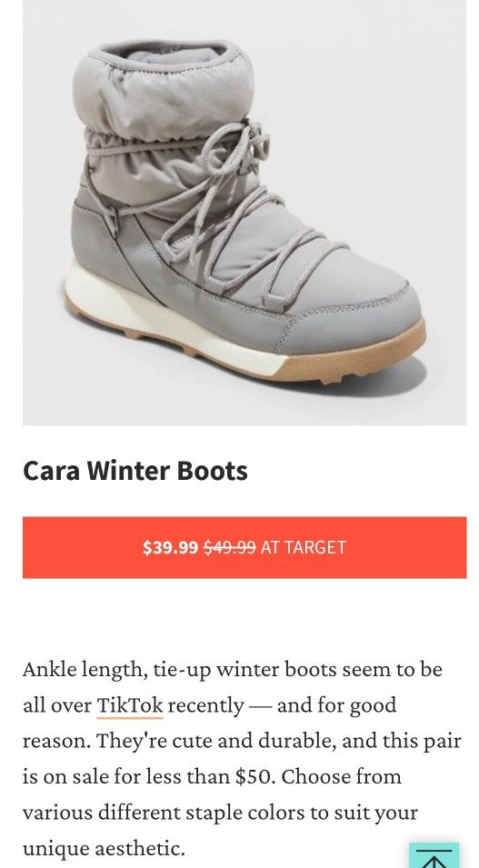Open the $39.99 at Target deal button
Screen dimensions: 479x868
point(244,547)
